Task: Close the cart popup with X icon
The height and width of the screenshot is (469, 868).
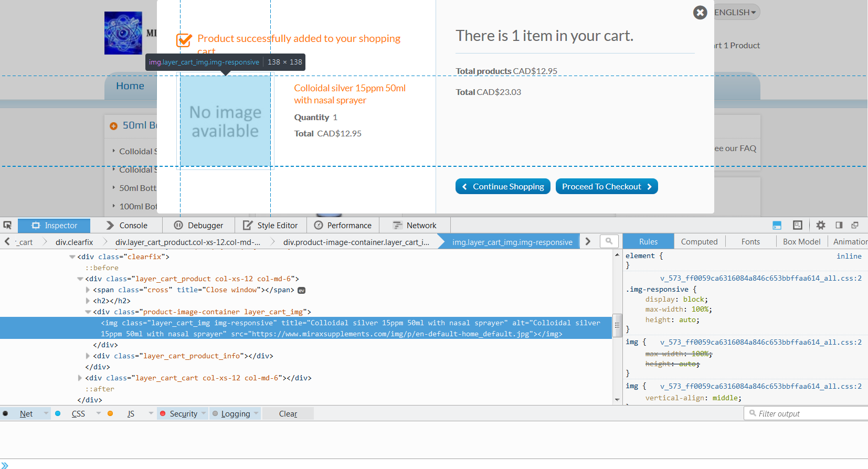Action: point(700,13)
